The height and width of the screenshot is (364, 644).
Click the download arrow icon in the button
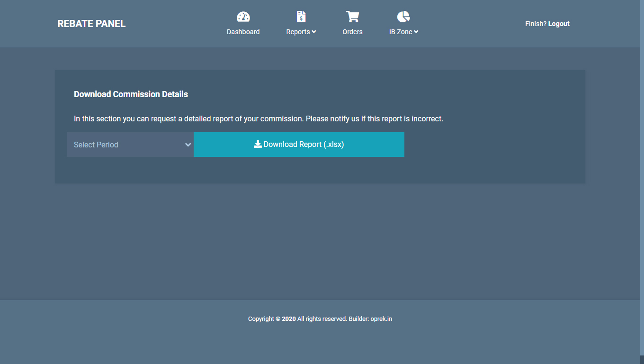click(x=258, y=145)
